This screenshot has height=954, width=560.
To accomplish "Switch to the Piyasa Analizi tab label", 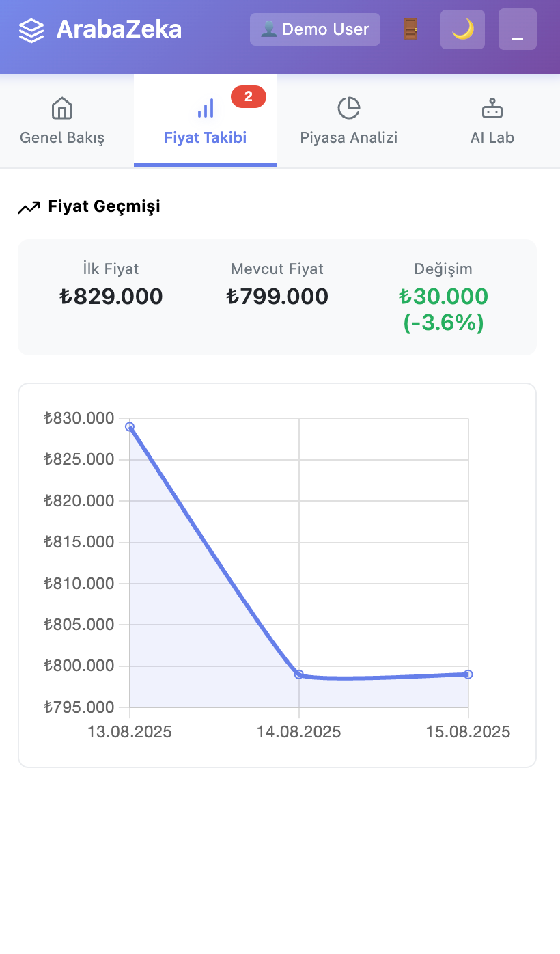I will (x=349, y=137).
